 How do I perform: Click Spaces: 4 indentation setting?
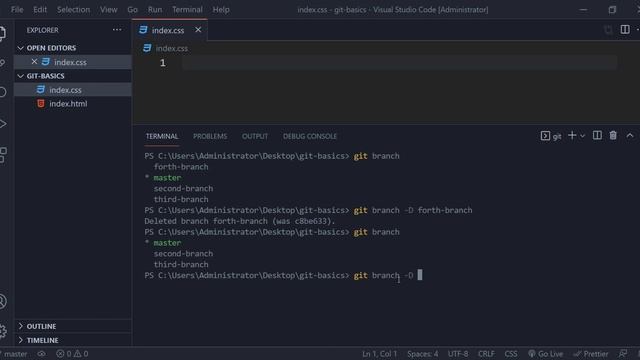coord(422,354)
